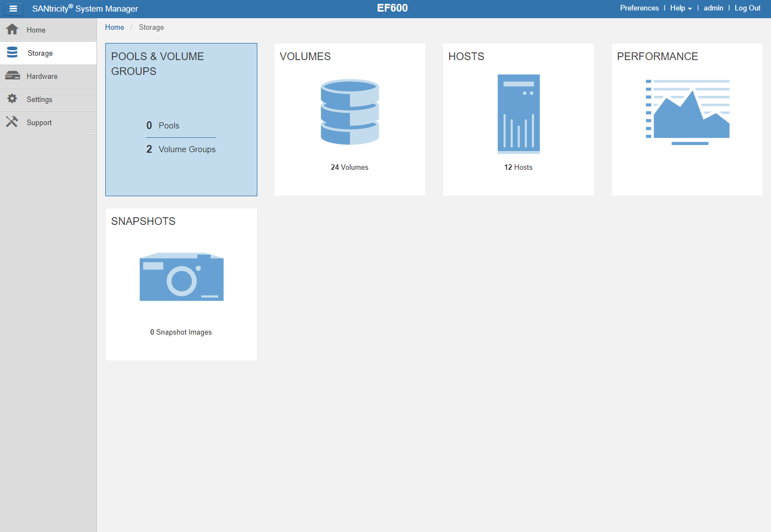
Task: Open Preferences in the top bar
Action: tap(639, 8)
